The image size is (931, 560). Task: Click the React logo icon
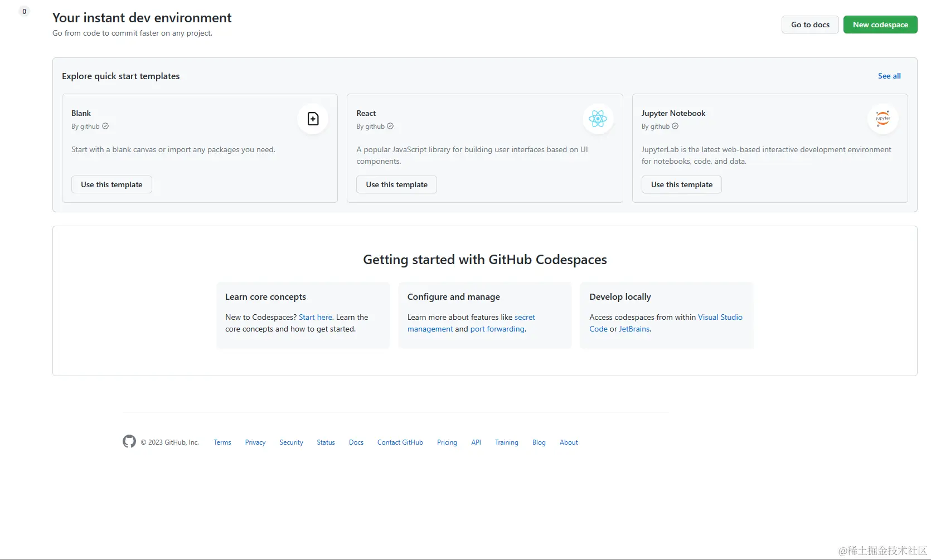pos(598,119)
